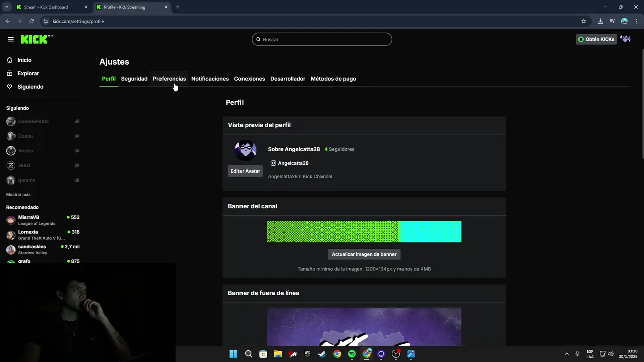Close the Stream - Kick Dashboard tab
Screen dimensions: 644x362
(85, 7)
